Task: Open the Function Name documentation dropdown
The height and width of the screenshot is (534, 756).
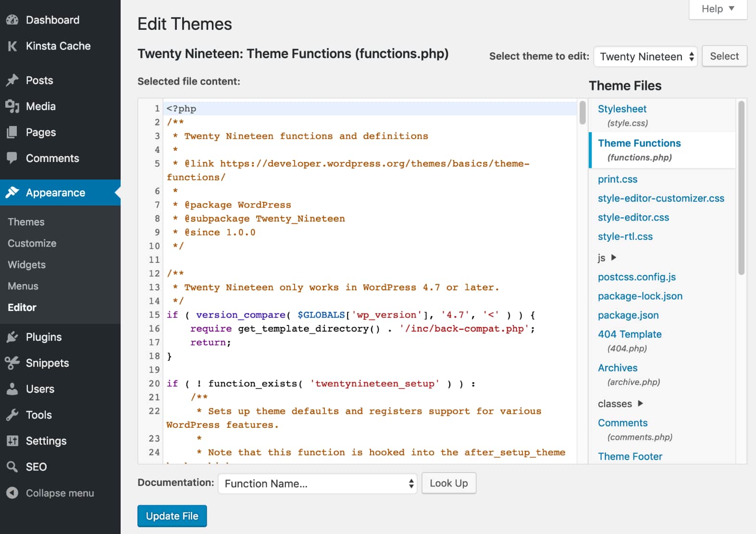Action: [x=318, y=484]
